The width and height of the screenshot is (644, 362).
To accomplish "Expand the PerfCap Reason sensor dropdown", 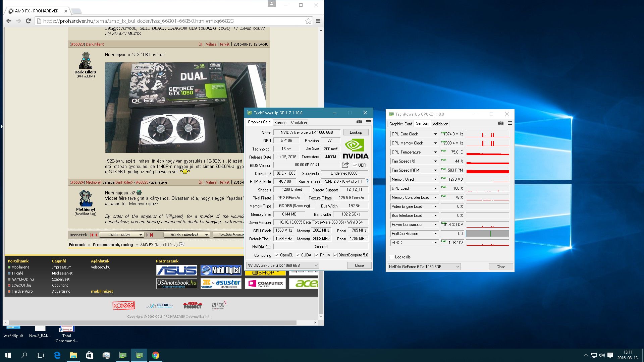I will (435, 234).
